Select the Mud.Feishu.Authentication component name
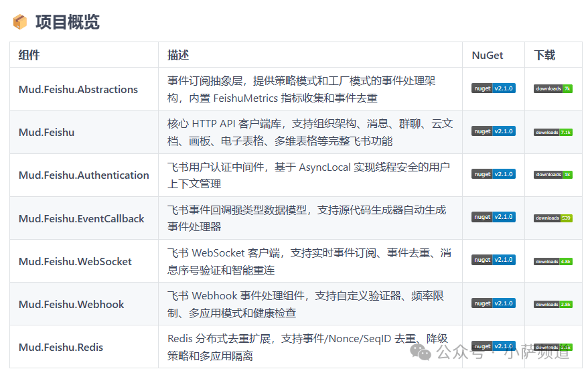This screenshot has width=588, height=375. pos(84,175)
